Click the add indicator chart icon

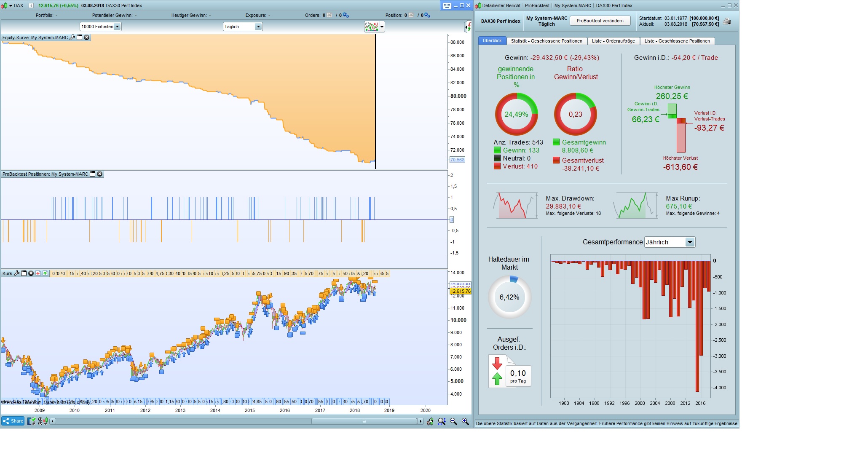point(372,27)
